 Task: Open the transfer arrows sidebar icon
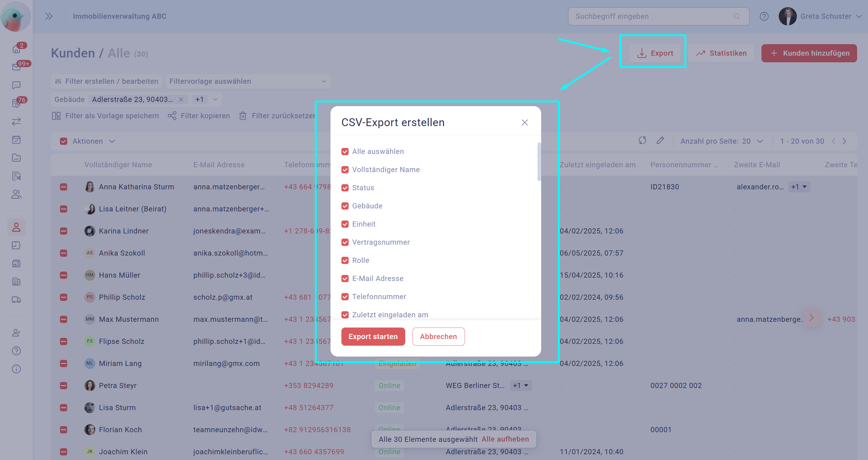pos(16,122)
